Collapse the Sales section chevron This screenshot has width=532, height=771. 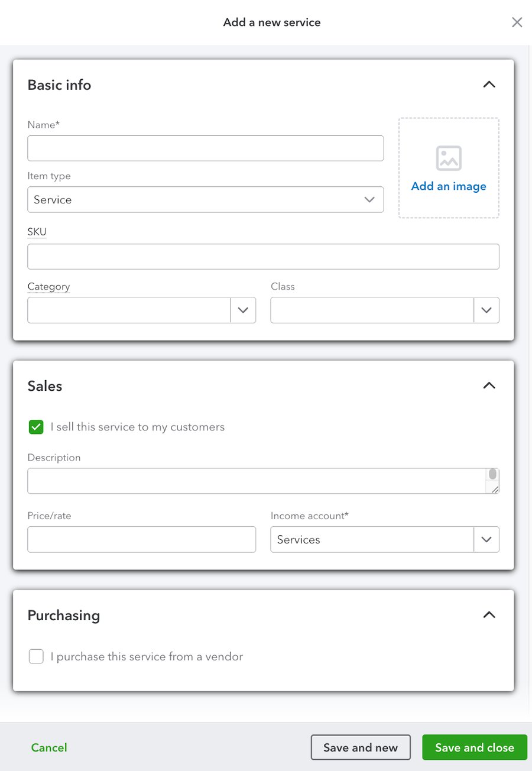[489, 385]
